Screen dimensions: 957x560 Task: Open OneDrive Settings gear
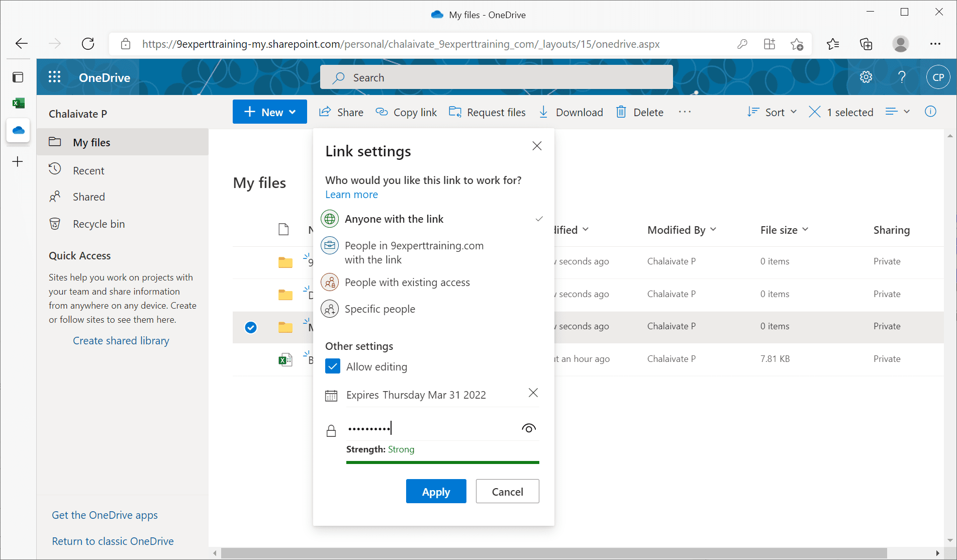coord(866,77)
